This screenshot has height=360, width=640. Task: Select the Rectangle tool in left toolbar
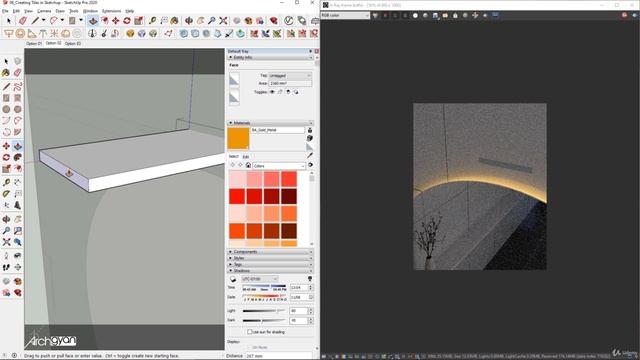[6, 98]
